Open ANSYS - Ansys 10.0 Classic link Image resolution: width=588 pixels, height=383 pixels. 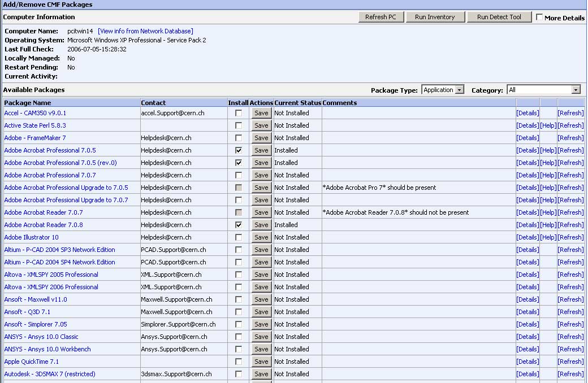[41, 337]
